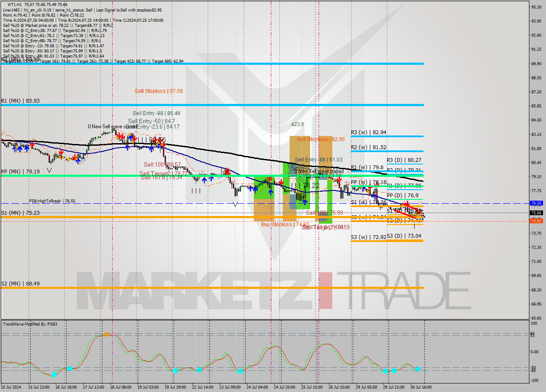Screen dimensions: 546x392
Task: Click the R1 (MN) | 85.93 pivot label
Action: 20,101
